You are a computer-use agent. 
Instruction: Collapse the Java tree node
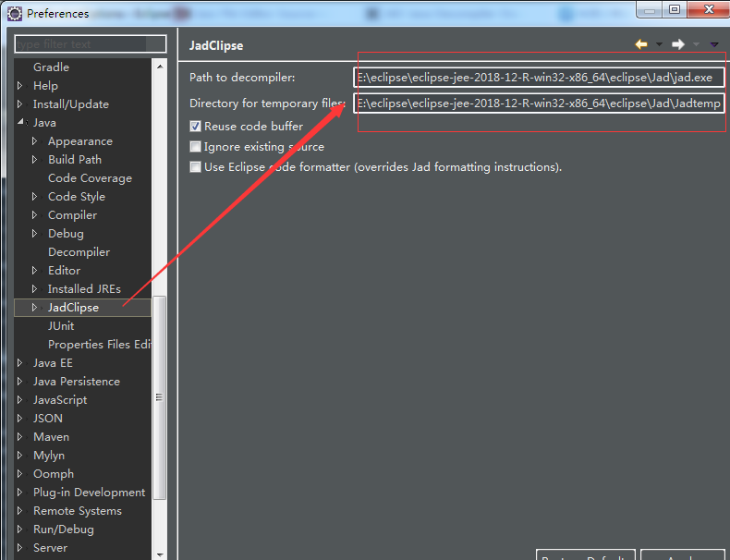[x=20, y=122]
